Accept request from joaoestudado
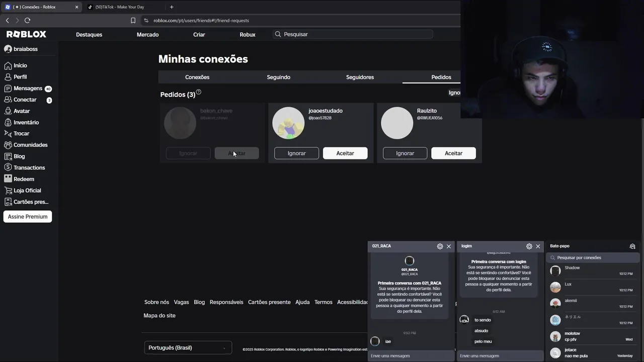 (345, 153)
